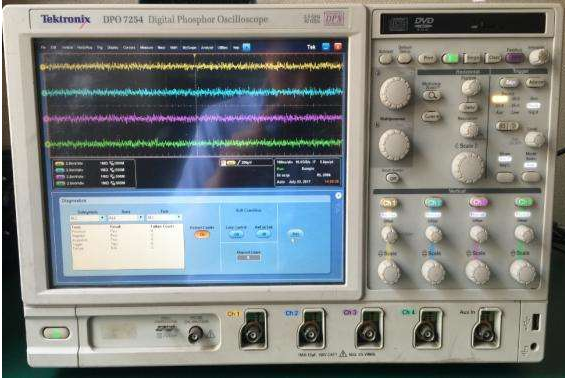The image size is (565, 380).
Task: Click the green Ch4 readout badge
Action: pyautogui.click(x=60, y=183)
